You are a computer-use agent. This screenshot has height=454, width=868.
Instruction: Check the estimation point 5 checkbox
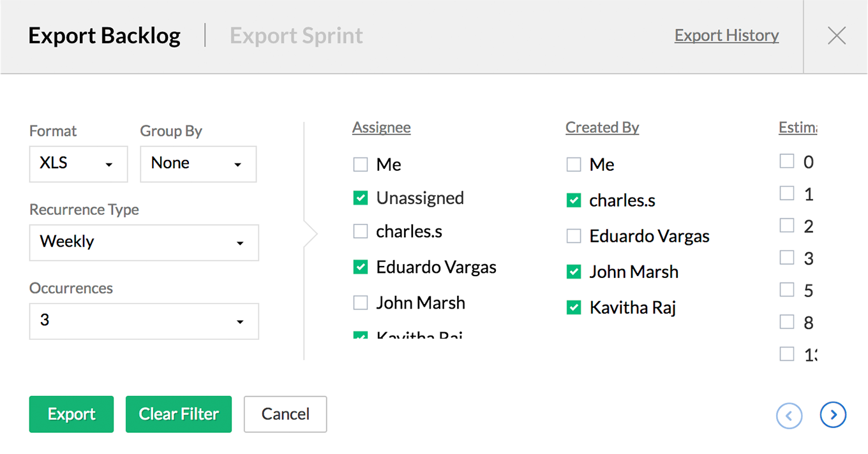[x=787, y=290]
